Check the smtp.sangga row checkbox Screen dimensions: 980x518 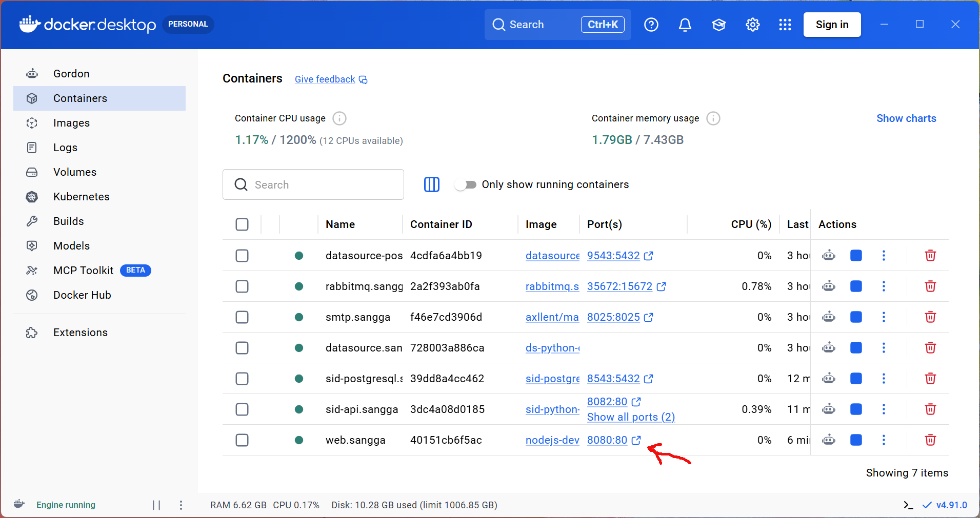coord(242,317)
